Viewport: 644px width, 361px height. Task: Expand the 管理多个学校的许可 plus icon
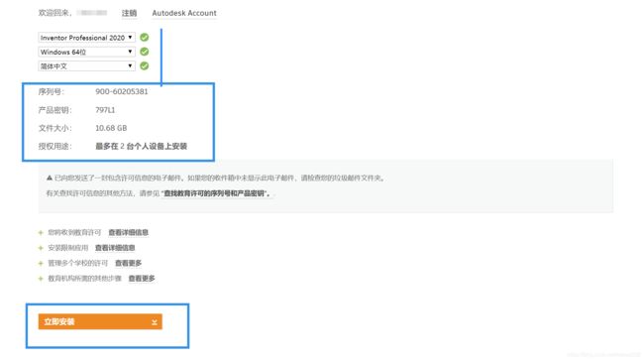(41, 263)
